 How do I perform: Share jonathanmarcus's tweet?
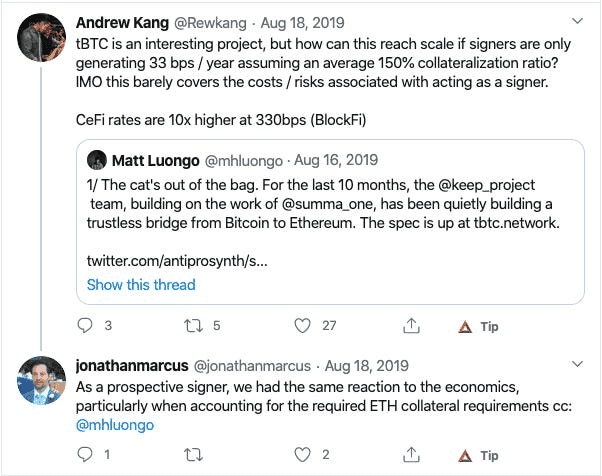point(411,455)
